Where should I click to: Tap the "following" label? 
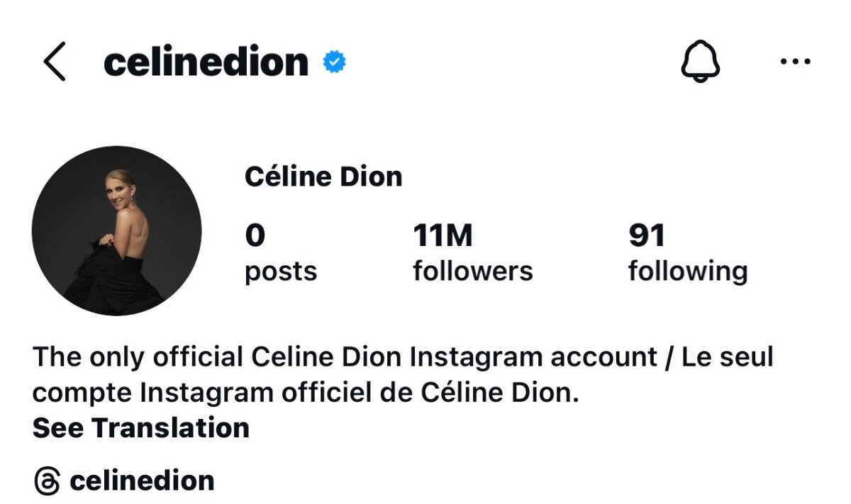click(x=688, y=271)
